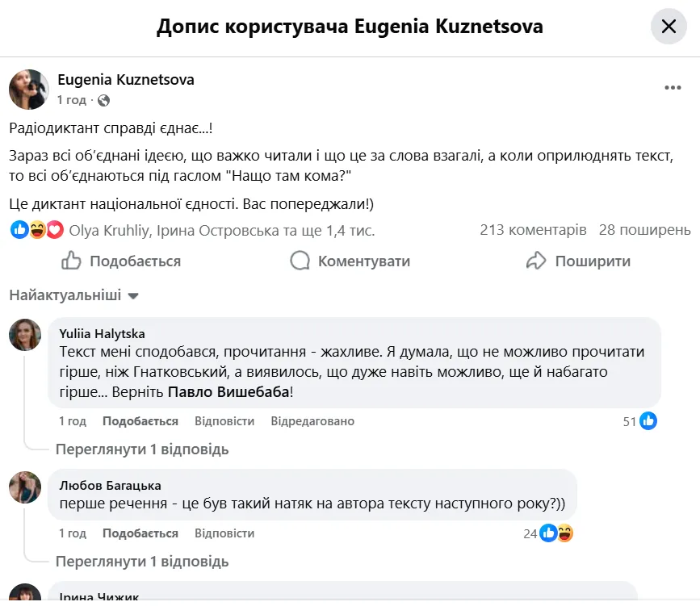Screen dimensions: 700x606
Task: Expand 1 reply under Любов Багацька's comment
Action: pyautogui.click(x=141, y=562)
